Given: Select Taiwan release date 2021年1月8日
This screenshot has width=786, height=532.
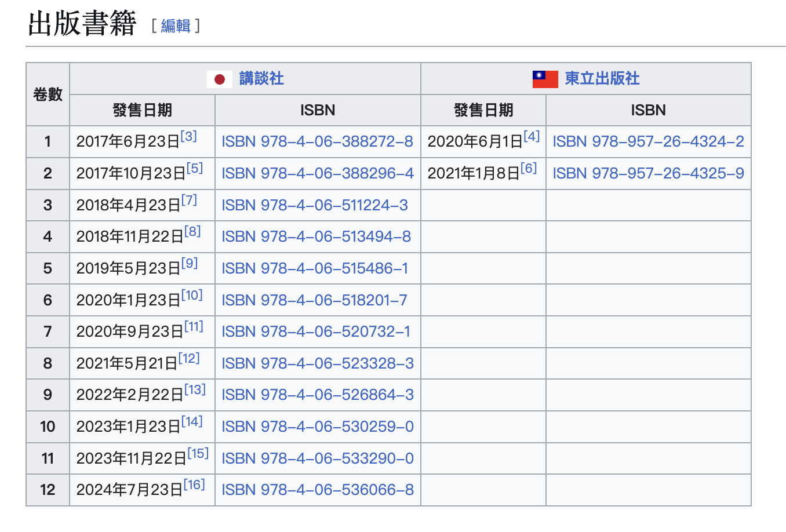Looking at the screenshot, I should click(474, 174).
